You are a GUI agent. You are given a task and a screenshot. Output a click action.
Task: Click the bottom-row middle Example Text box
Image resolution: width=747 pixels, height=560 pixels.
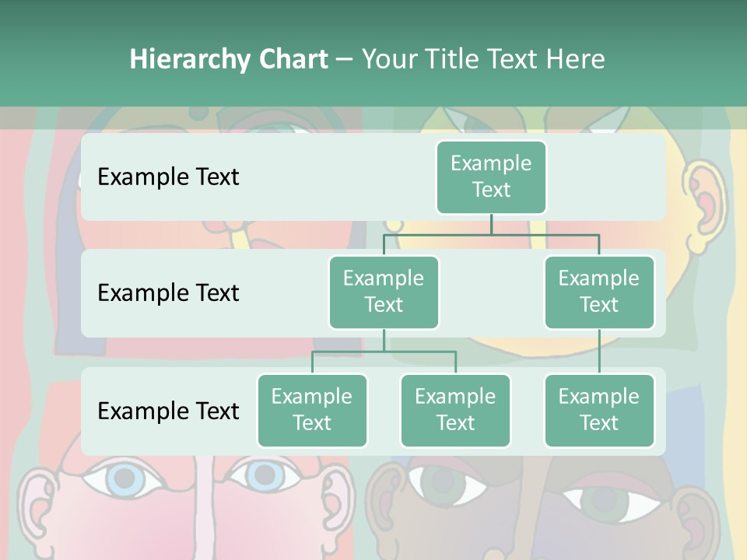pos(455,411)
